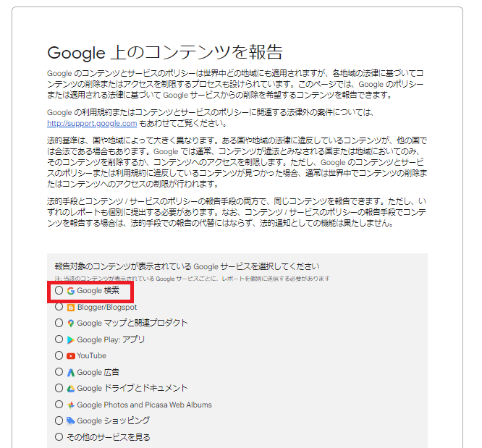Expand その他のサービスを見る option
This screenshot has height=448, width=482.
[59, 437]
